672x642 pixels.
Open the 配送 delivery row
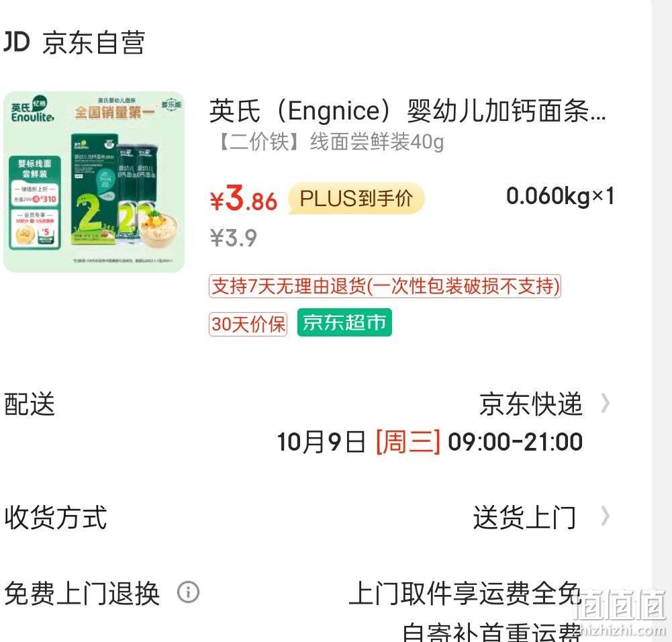307,422
